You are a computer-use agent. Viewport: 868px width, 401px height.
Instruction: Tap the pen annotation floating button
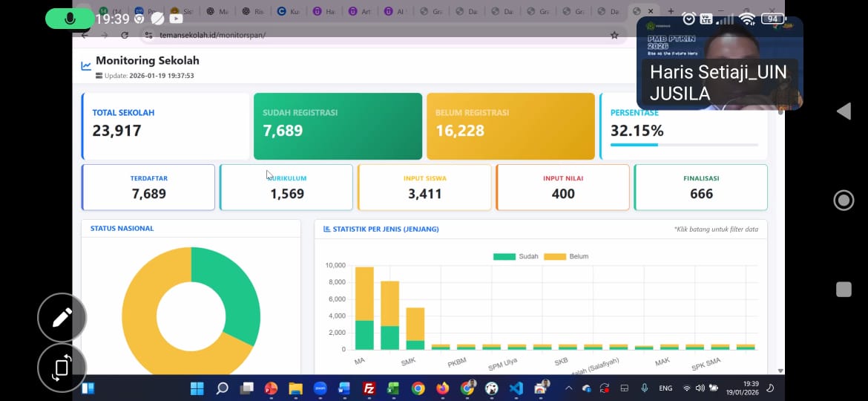(x=62, y=318)
